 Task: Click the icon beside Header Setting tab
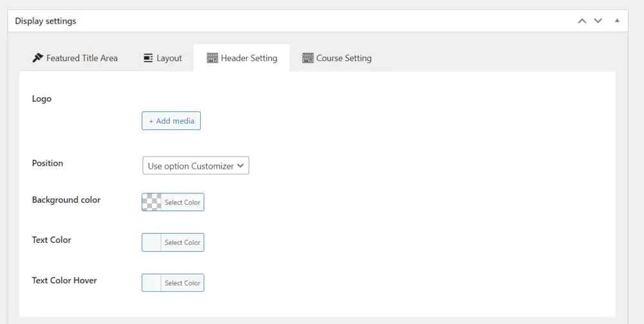coord(212,58)
